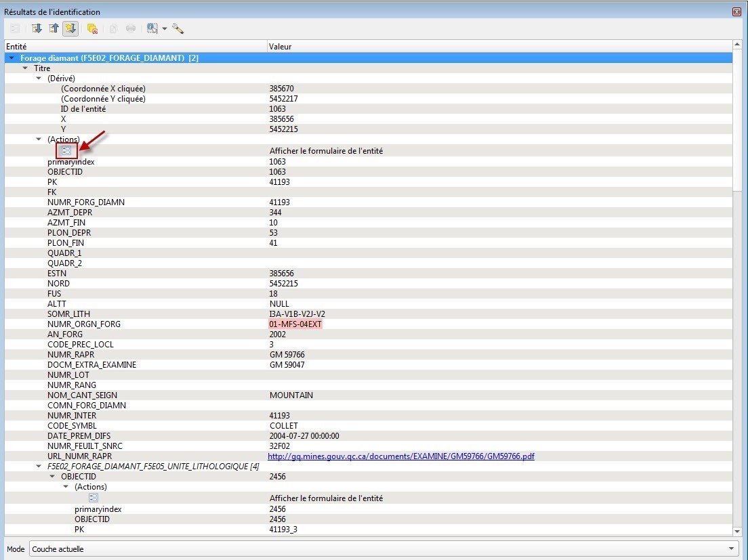Click the value GM 59047
The width and height of the screenshot is (748, 560).
pos(287,364)
